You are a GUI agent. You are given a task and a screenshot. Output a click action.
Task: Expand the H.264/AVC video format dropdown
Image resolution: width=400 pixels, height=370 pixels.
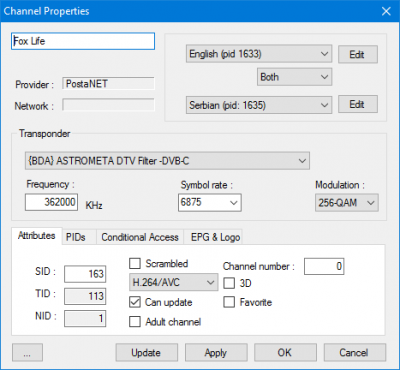173,283
